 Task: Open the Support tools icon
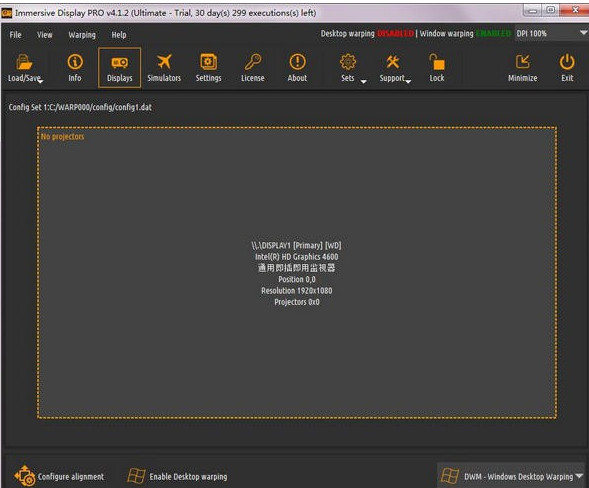(x=393, y=62)
